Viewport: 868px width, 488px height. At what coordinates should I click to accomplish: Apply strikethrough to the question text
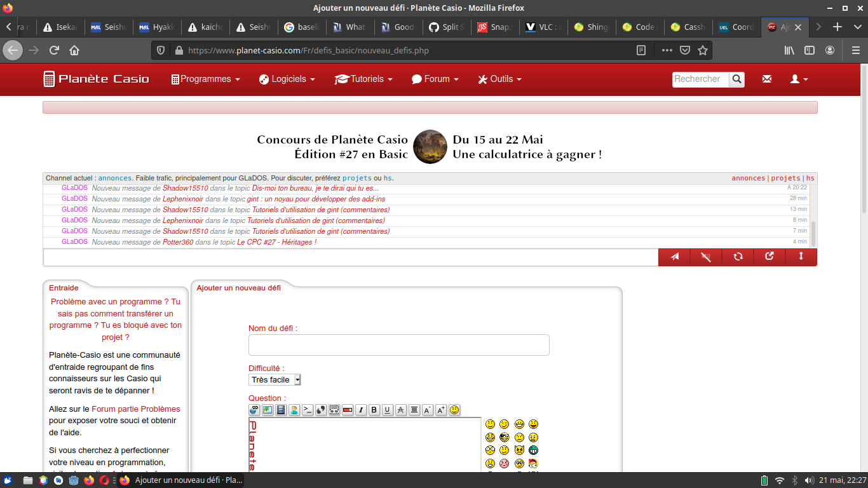(401, 410)
